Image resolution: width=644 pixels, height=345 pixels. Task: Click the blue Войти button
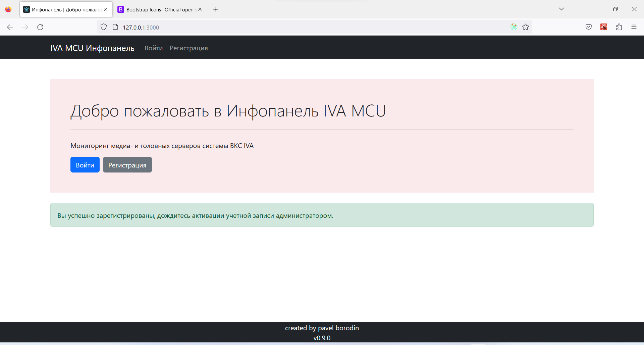coord(85,165)
